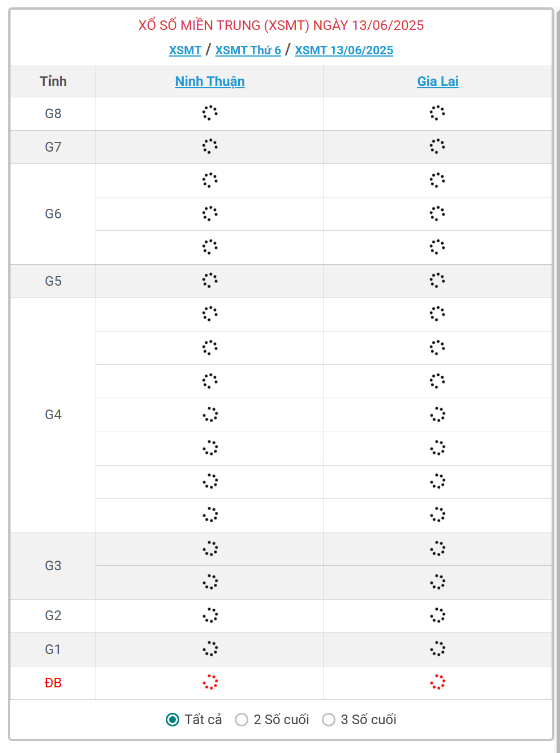The height and width of the screenshot is (753, 560).
Task: Click the ĐB prize row label
Action: click(53, 683)
